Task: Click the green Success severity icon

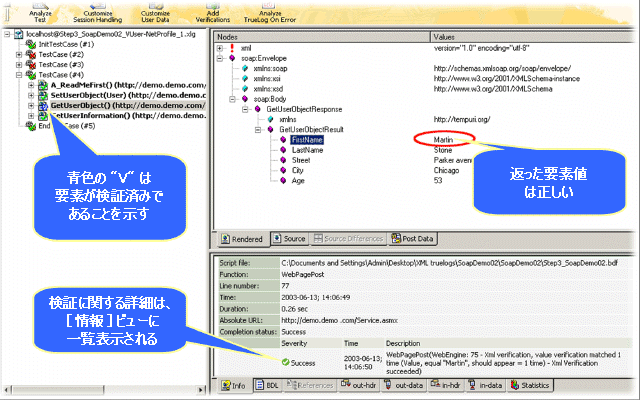Action: tap(283, 361)
